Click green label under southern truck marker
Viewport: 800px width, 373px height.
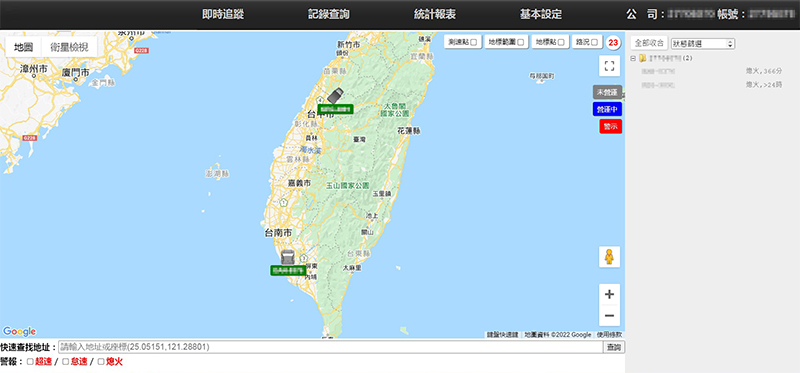[x=288, y=270]
